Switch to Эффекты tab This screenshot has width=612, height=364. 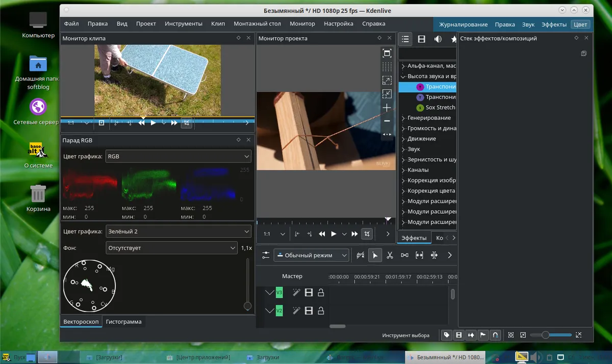414,238
